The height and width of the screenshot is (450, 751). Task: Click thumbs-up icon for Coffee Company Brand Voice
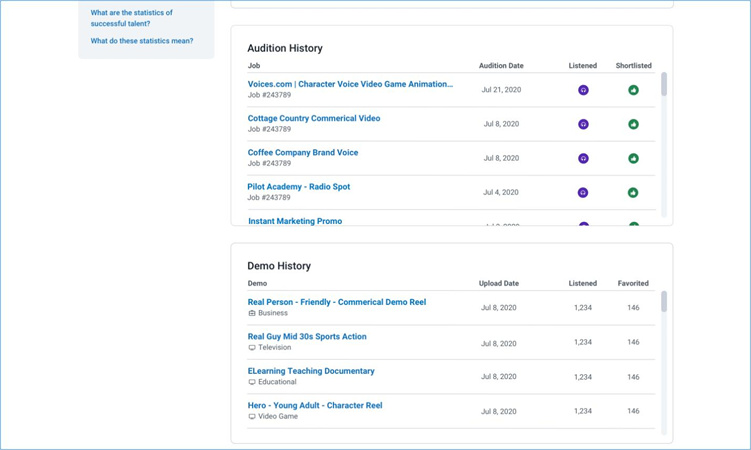[x=633, y=158]
